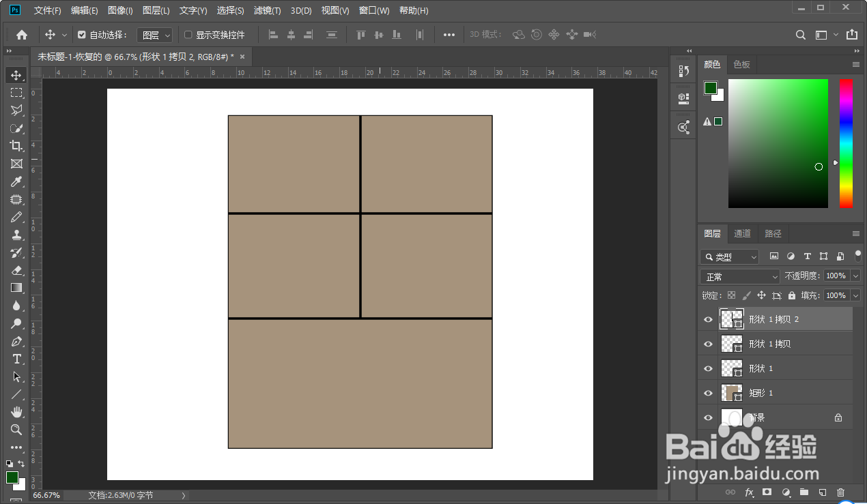This screenshot has height=504, width=867.
Task: Toggle visibility of the 矩形 1 layer
Action: click(708, 393)
